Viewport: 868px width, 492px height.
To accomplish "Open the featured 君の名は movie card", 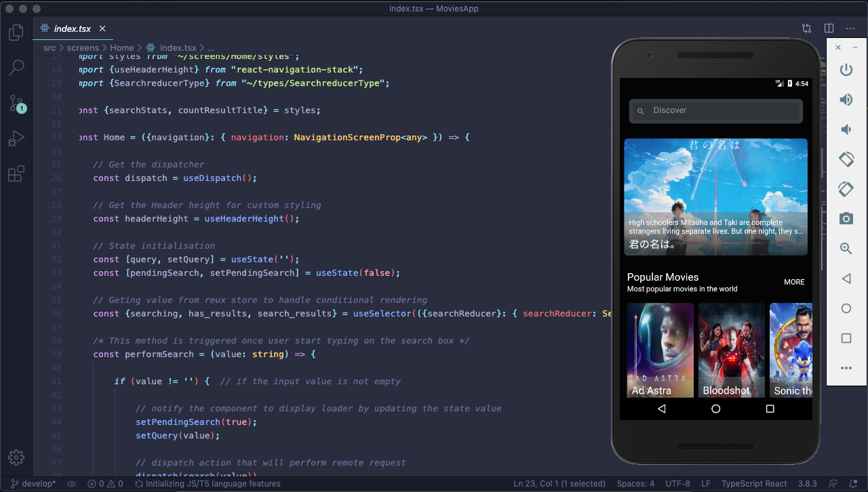I will point(716,197).
